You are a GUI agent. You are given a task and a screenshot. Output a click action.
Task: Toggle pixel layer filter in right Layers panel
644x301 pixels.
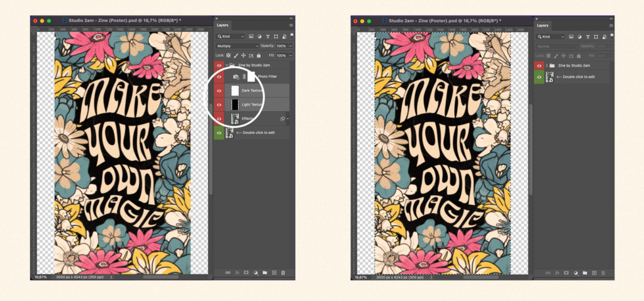571,36
